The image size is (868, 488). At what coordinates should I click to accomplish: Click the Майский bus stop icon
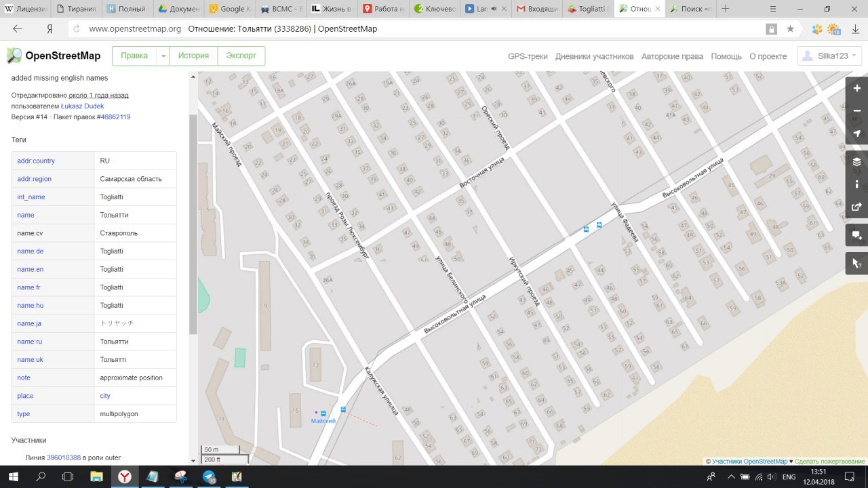[x=323, y=413]
